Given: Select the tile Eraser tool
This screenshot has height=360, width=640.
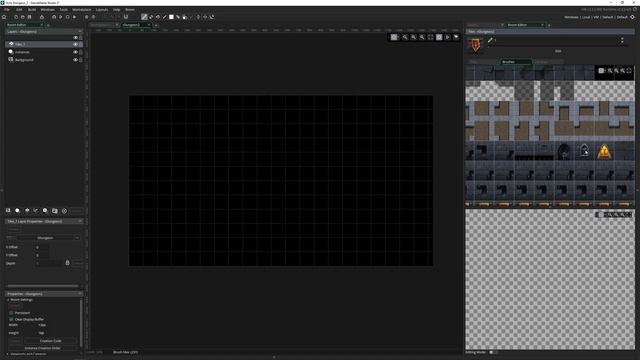Looking at the screenshot, I should point(151,17).
